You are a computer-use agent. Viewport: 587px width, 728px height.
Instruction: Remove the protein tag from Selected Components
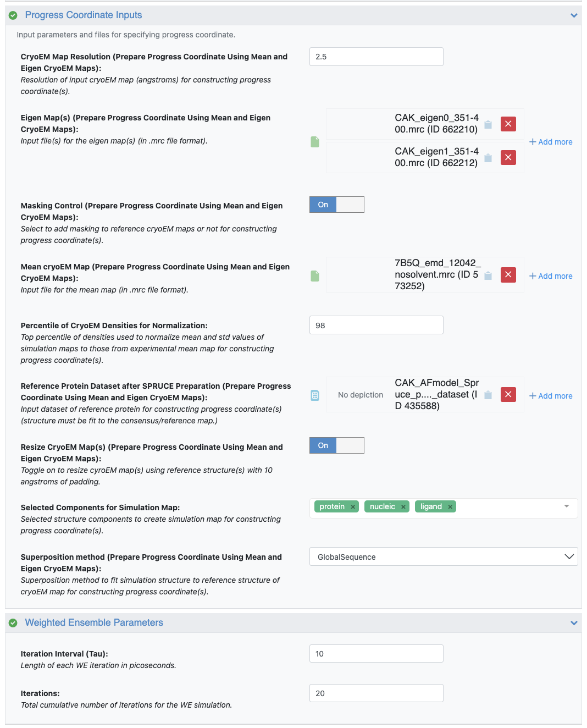click(x=353, y=507)
